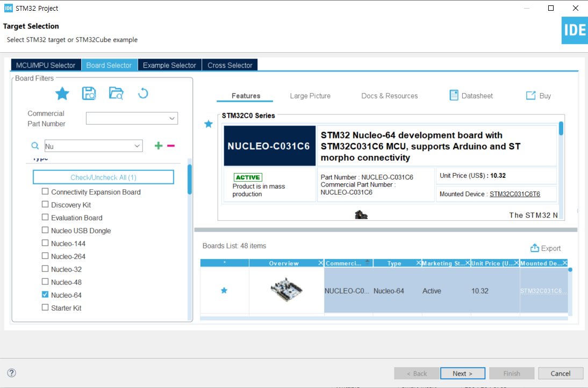Click the STM32C031C6 link in board row

click(543, 291)
